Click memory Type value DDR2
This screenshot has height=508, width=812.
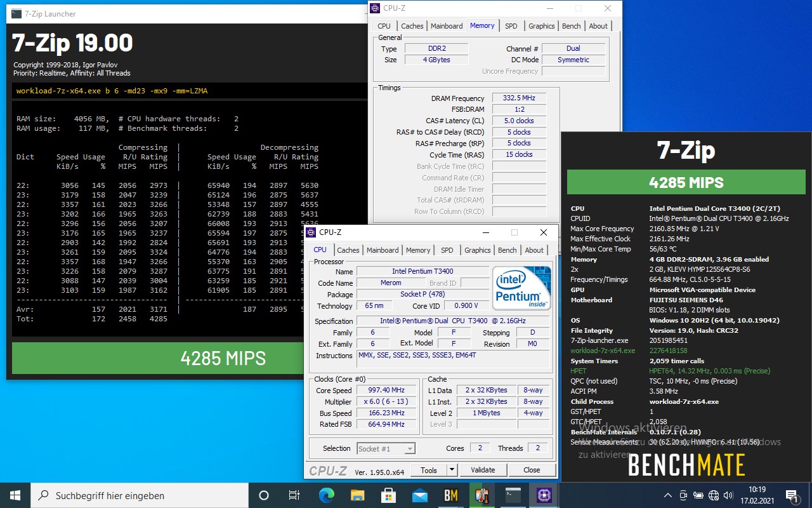(436, 48)
